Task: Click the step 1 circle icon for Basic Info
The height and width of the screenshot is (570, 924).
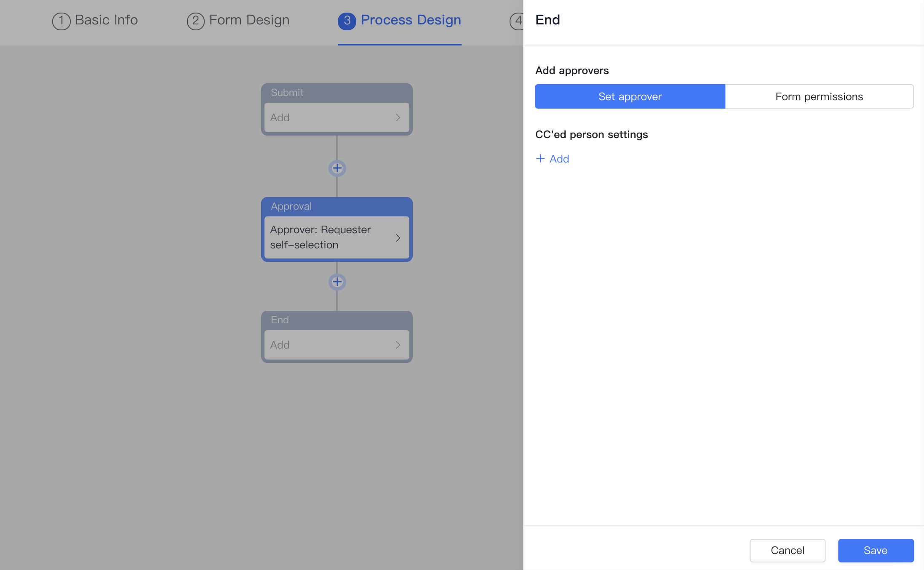Action: [61, 20]
